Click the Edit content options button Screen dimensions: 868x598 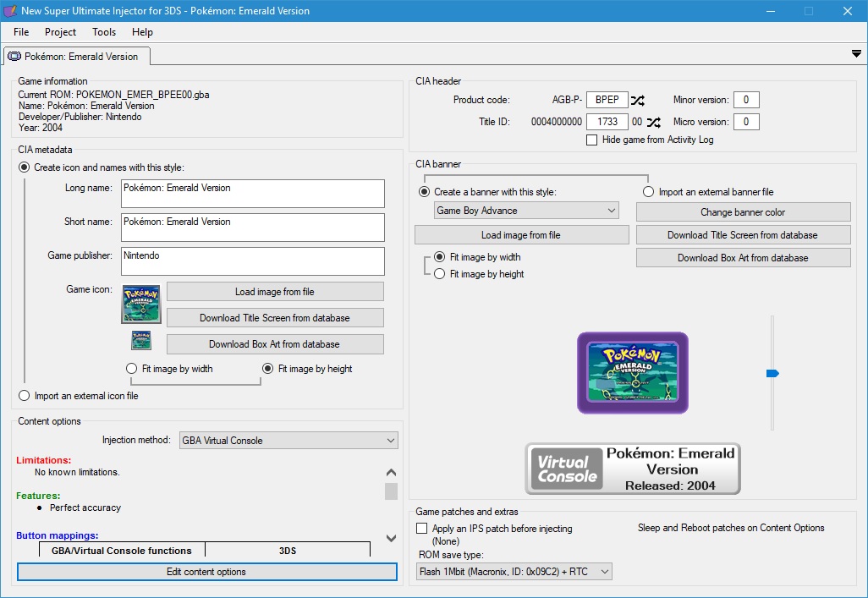[206, 572]
